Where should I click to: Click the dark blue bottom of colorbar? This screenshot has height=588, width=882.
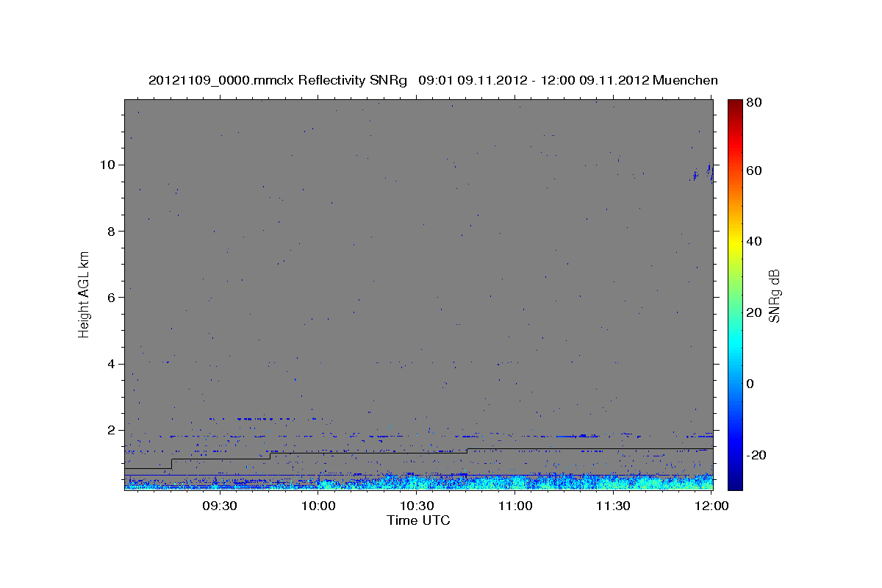point(735,483)
